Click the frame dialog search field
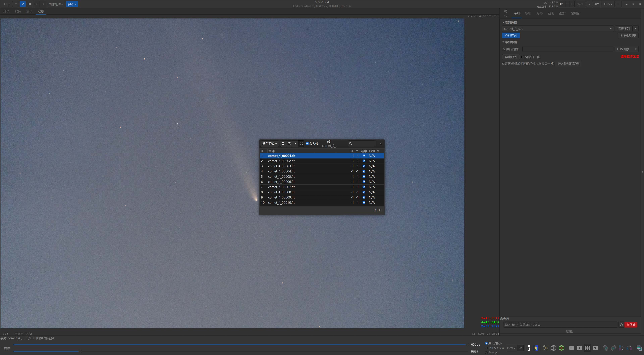The height and width of the screenshot is (355, 644). (x=362, y=143)
